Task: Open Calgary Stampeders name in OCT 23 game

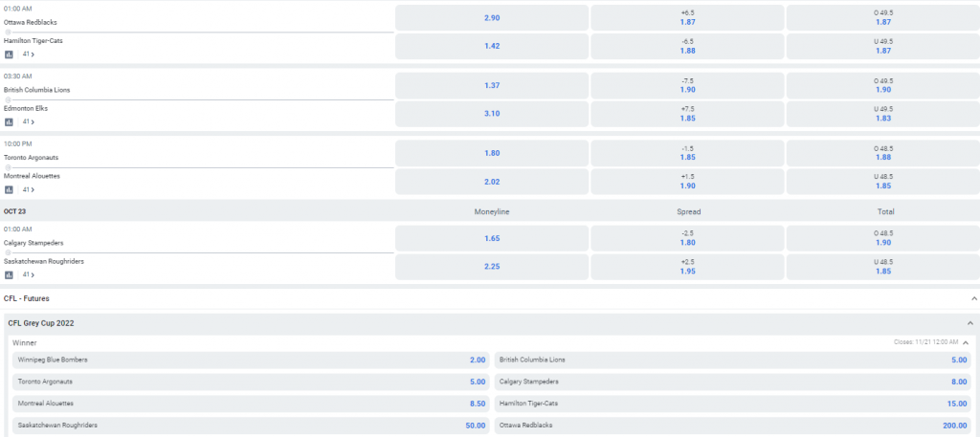Action: [x=33, y=243]
